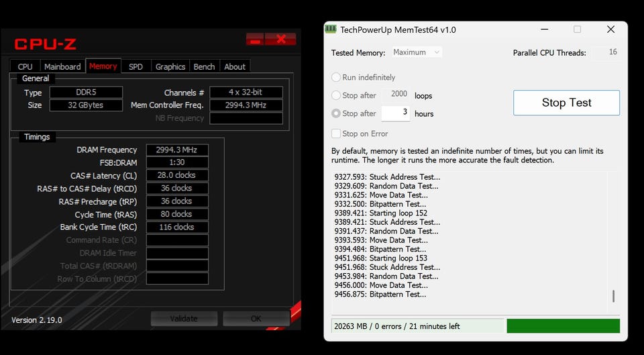The height and width of the screenshot is (355, 644).
Task: Click the MemTest64 memory stick title icon
Action: tap(331, 29)
